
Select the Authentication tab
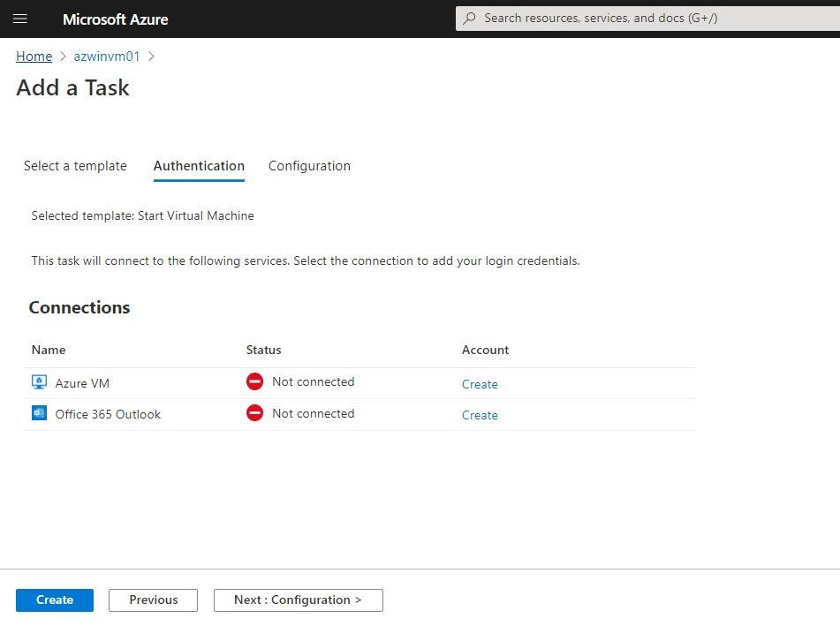point(199,166)
